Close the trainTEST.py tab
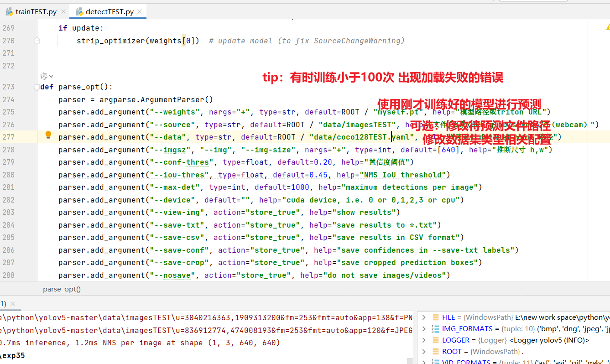Image resolution: width=610 pixels, height=364 pixels. [63, 12]
